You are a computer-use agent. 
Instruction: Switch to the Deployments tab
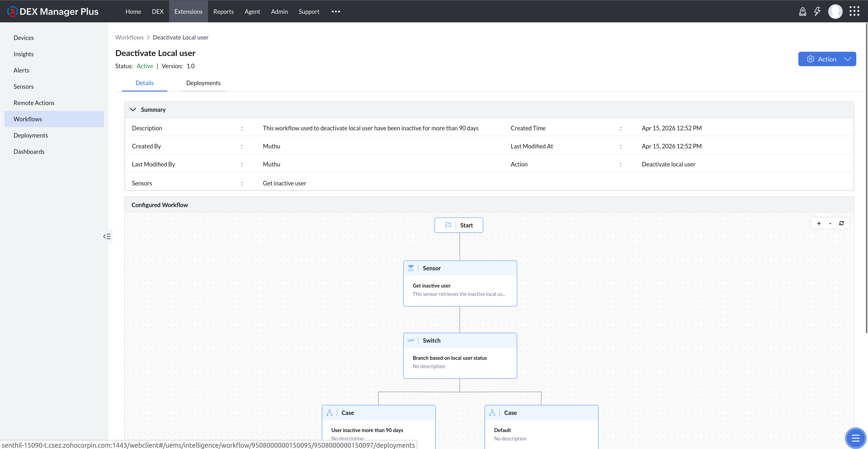(x=203, y=83)
